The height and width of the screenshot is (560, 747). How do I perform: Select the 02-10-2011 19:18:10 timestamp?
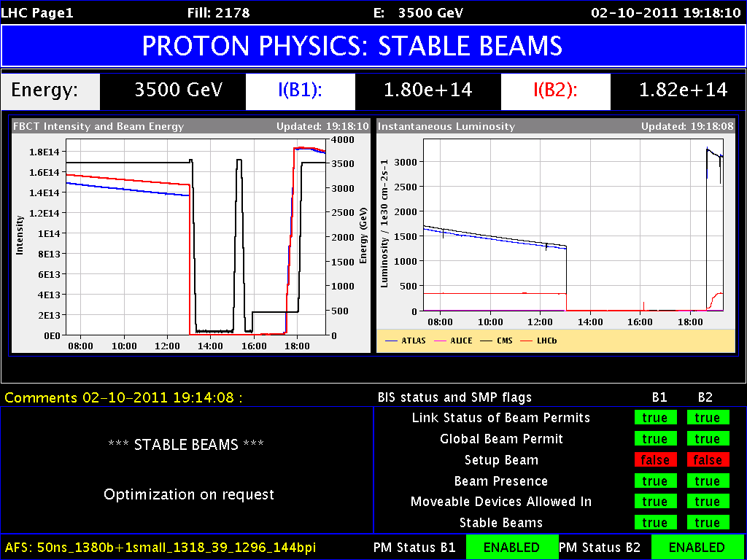pos(666,13)
